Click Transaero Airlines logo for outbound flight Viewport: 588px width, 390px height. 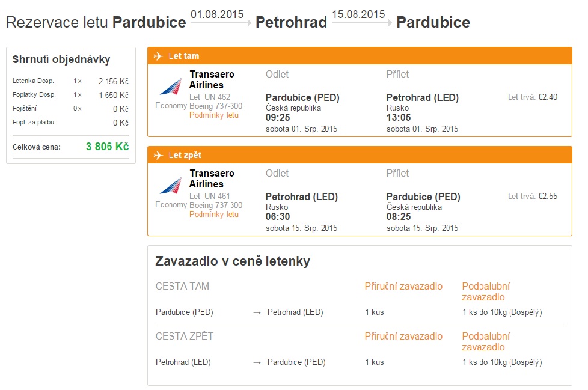[x=171, y=87]
